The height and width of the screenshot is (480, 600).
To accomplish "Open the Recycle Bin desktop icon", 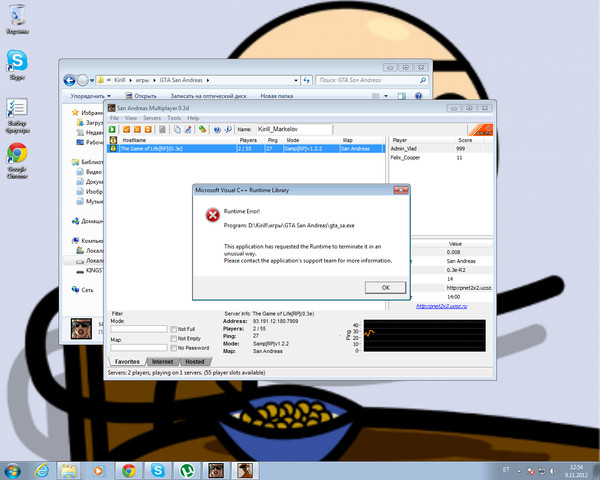I will pos(17,19).
